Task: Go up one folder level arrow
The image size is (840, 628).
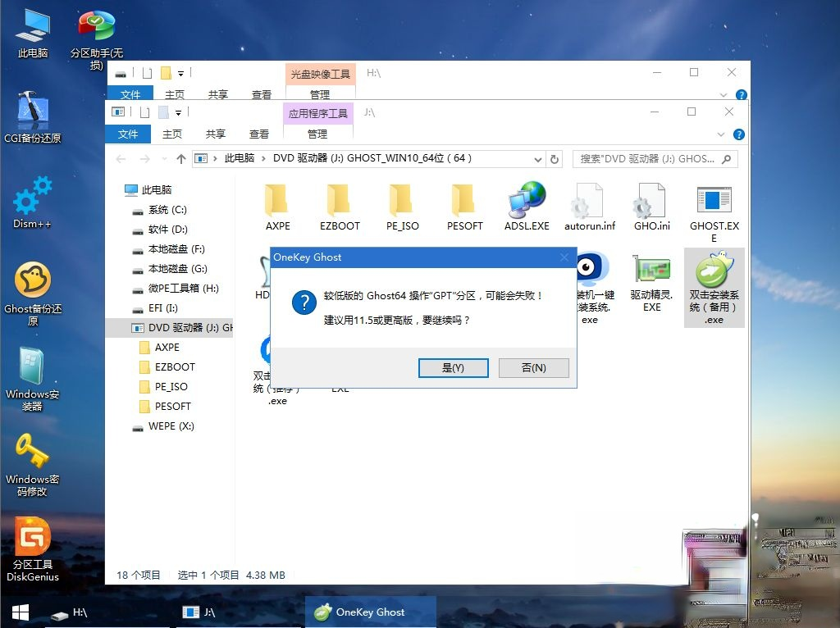Action: (x=181, y=159)
